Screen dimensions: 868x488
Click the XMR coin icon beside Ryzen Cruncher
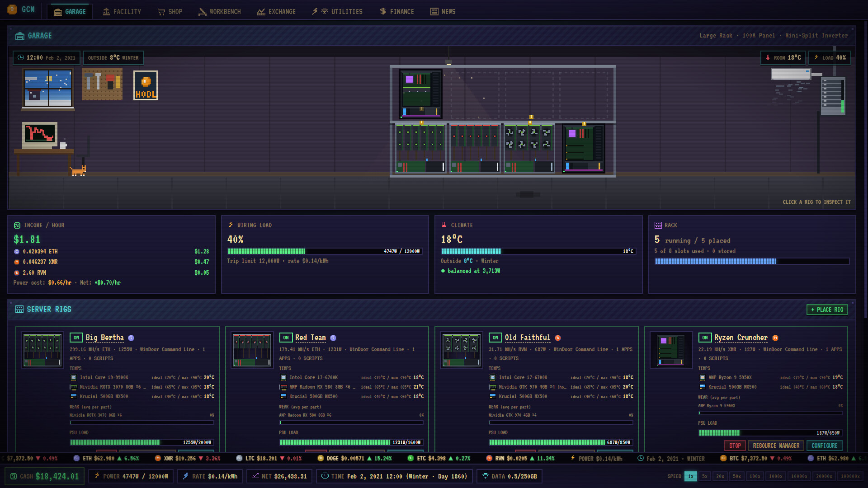coord(775,338)
